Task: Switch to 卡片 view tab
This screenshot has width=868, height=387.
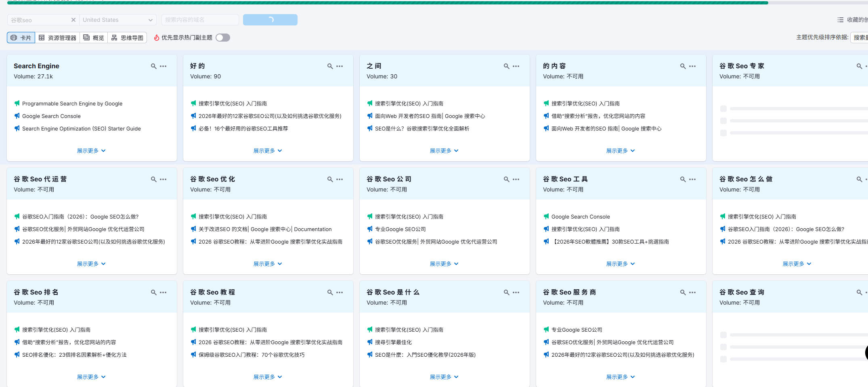Action: click(21, 38)
